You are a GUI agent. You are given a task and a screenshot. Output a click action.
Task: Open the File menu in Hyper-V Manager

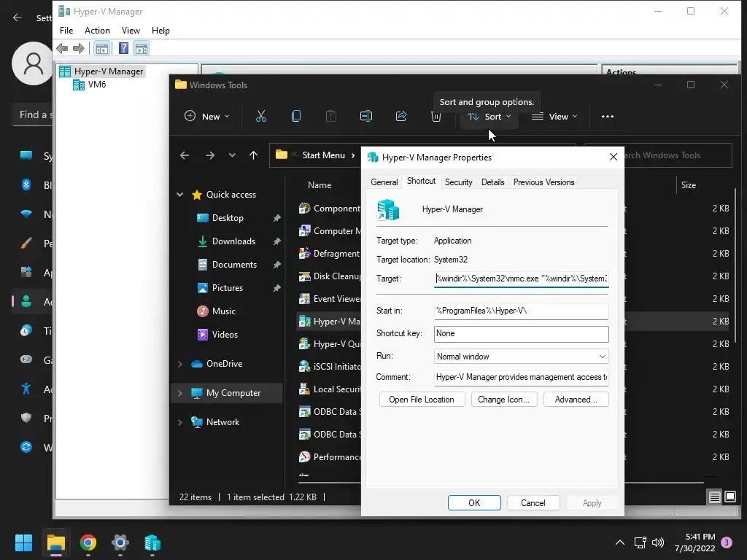(66, 31)
